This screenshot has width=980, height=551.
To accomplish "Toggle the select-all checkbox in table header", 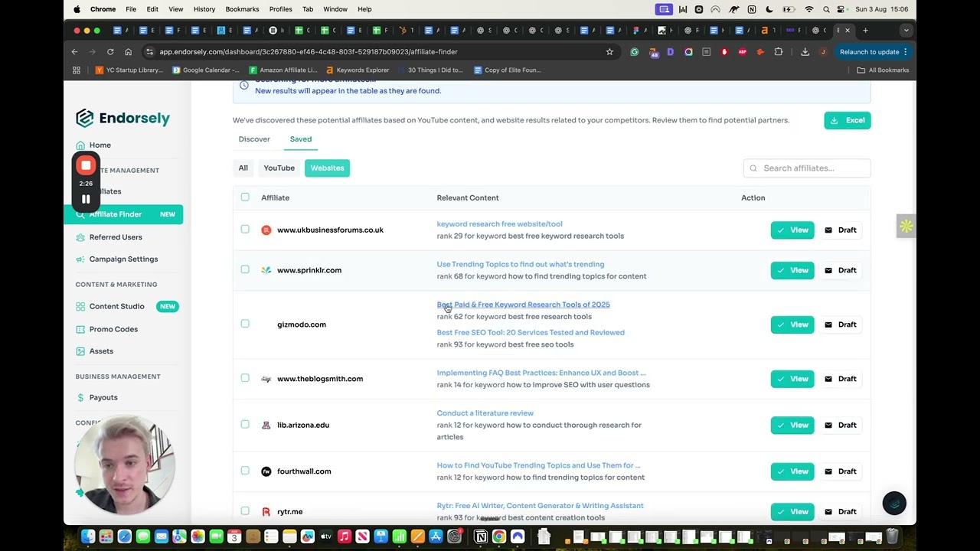I will [x=245, y=197].
